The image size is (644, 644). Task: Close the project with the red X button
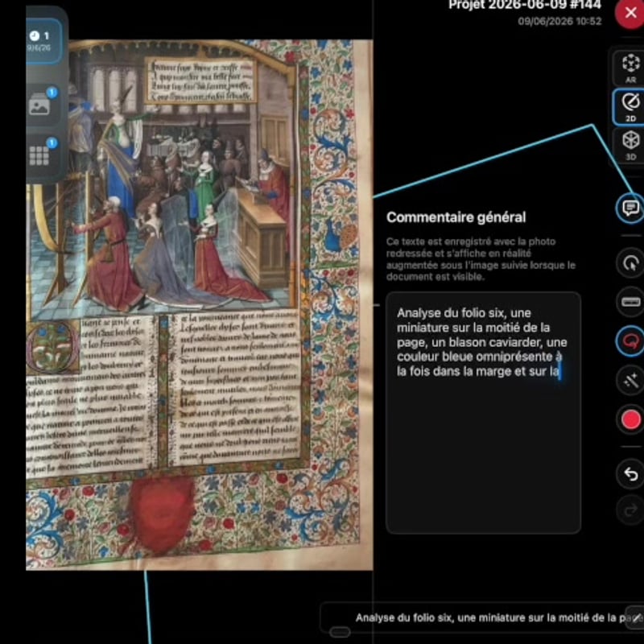click(630, 13)
